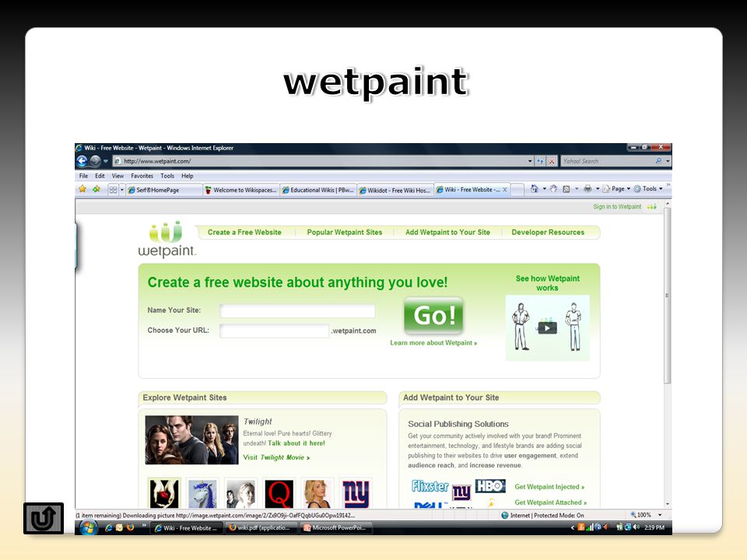This screenshot has width=747, height=560.
Task: Click the IE Back arrow button
Action: coord(82,161)
